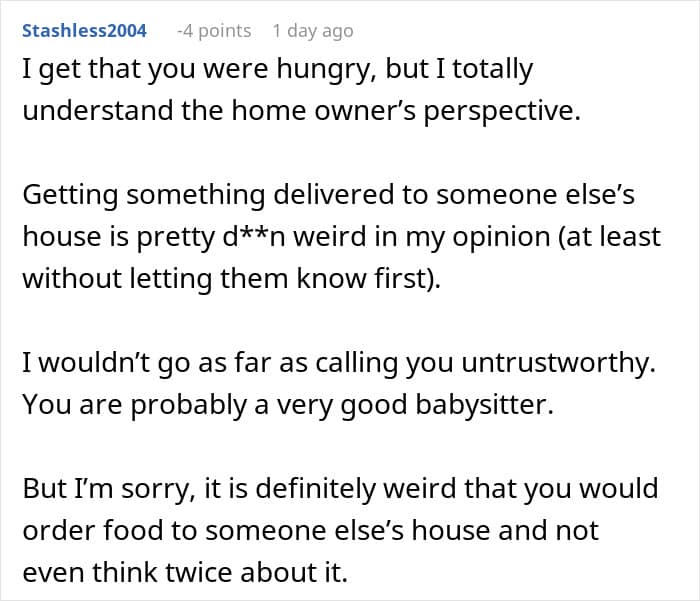
Task: Click the 1 day ago timestamp
Action: pyautogui.click(x=313, y=31)
